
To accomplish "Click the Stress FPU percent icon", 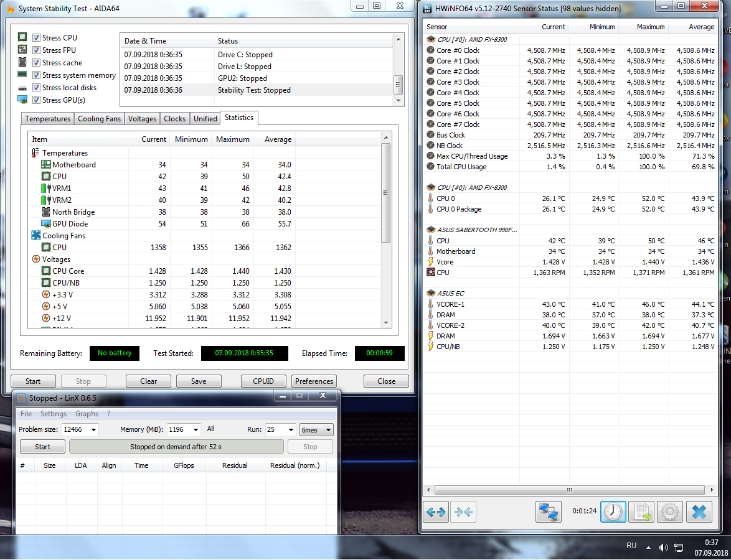I will 22,49.
